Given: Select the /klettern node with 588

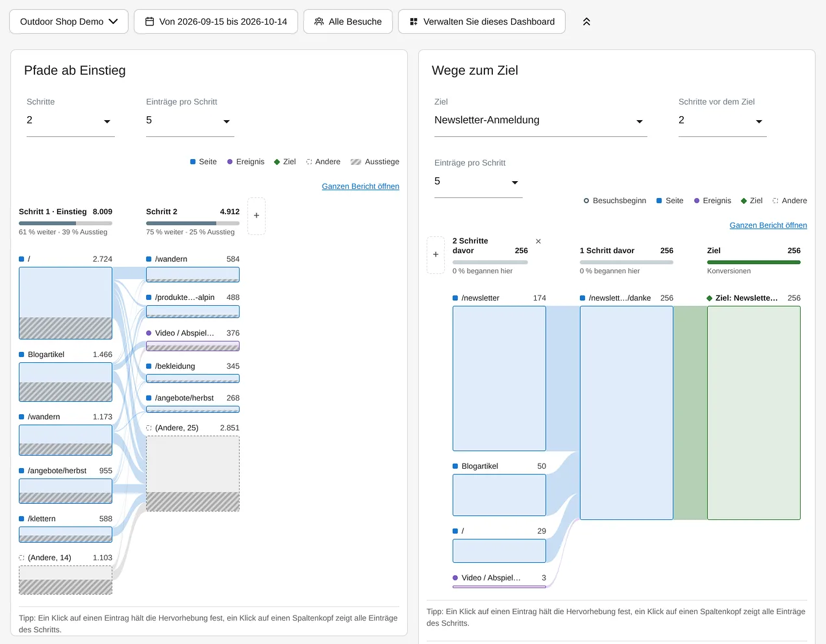Looking at the screenshot, I should point(66,534).
